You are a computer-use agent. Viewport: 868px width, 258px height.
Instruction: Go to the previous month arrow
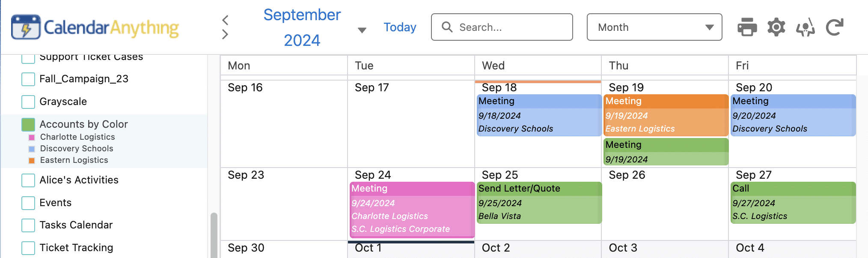226,20
